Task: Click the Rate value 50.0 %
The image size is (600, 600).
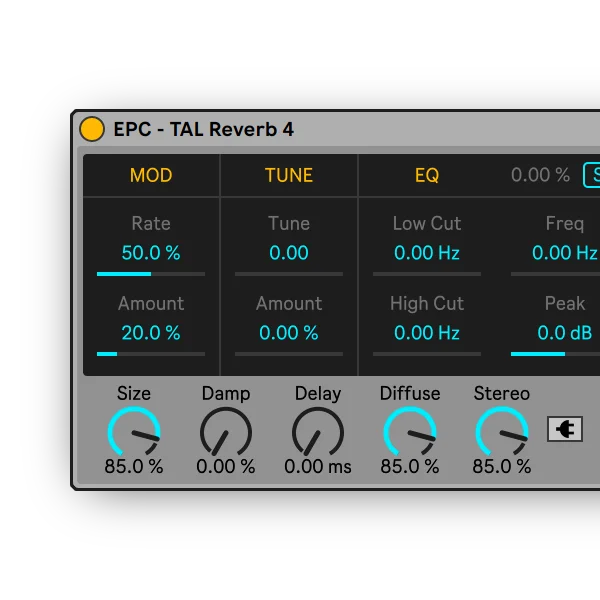Action: [x=151, y=253]
